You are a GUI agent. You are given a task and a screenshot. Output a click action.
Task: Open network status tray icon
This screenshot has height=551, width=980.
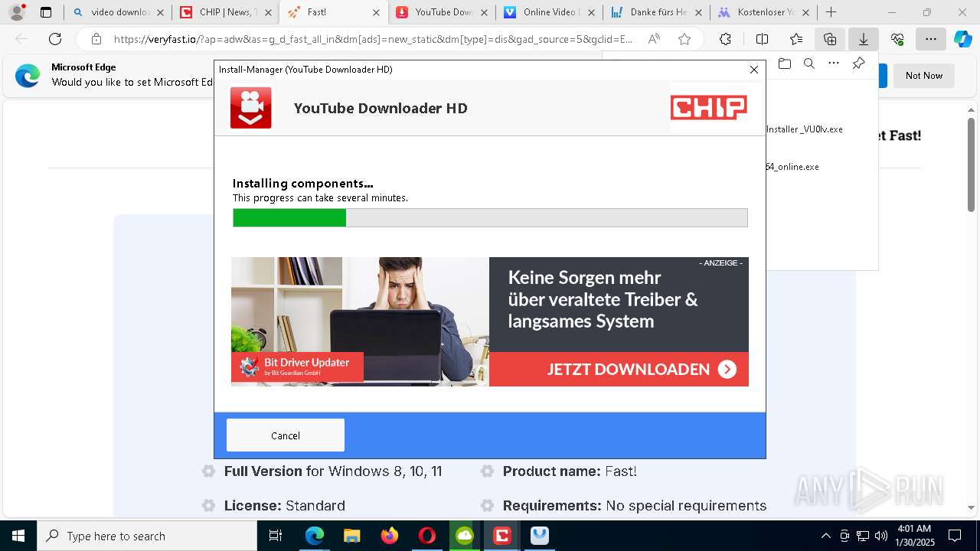tap(863, 536)
